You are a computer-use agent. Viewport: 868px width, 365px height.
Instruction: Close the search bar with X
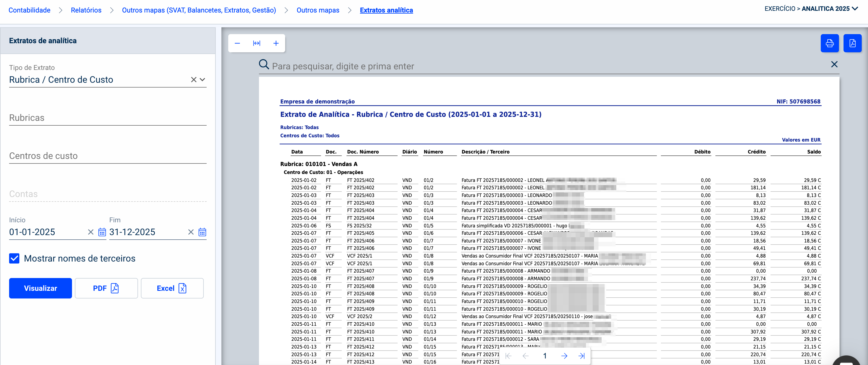834,64
